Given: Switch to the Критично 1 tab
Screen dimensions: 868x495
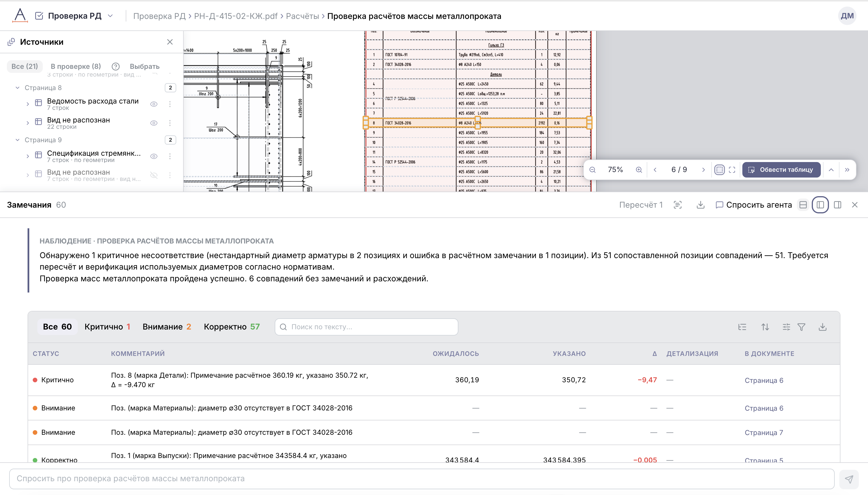Looking at the screenshot, I should tap(107, 327).
